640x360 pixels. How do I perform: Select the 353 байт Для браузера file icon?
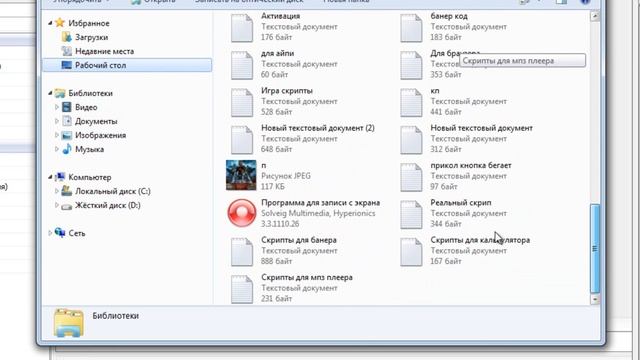click(x=411, y=65)
